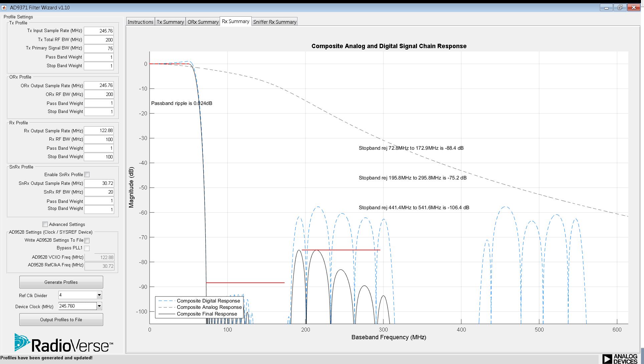The image size is (644, 364).
Task: Click the MATLAB icon in title bar
Action: (x=4, y=7)
